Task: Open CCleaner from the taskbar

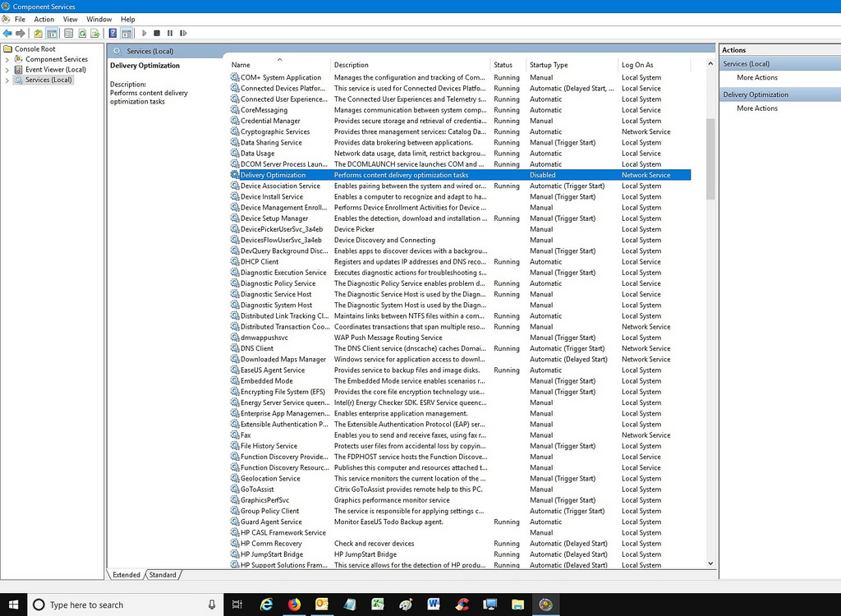Action: 462,605
